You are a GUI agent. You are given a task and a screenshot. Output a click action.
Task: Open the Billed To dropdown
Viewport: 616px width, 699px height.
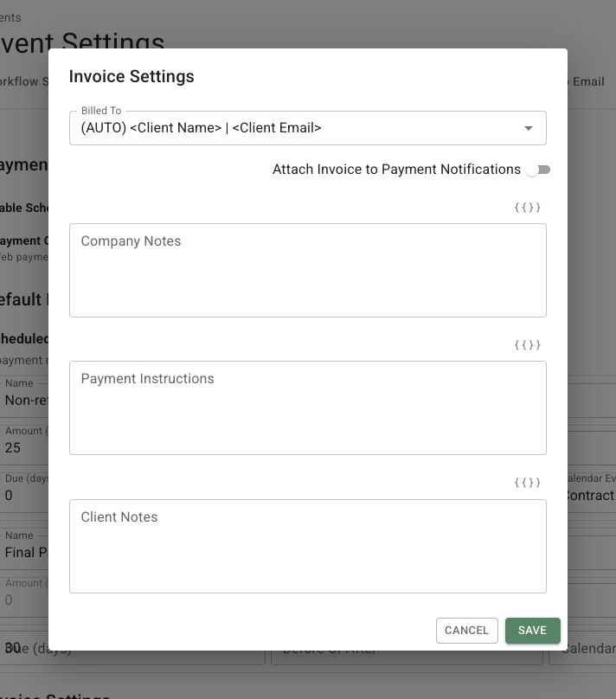tap(307, 128)
